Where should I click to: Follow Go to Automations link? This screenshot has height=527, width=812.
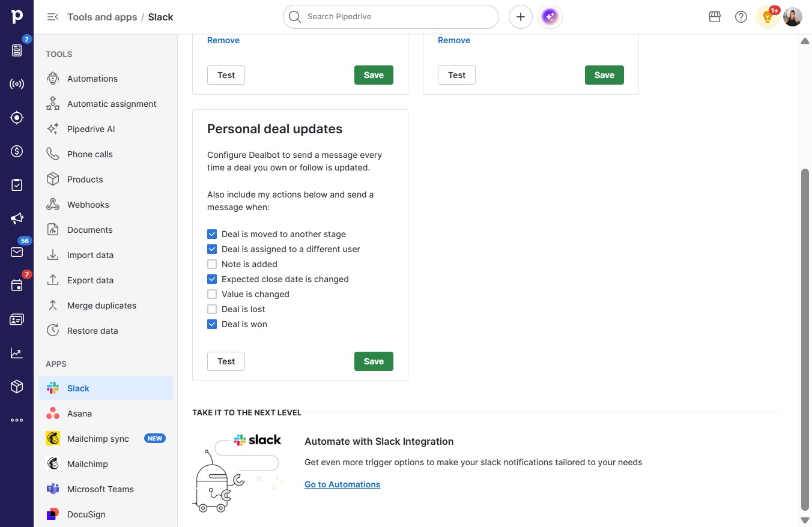[x=342, y=484]
